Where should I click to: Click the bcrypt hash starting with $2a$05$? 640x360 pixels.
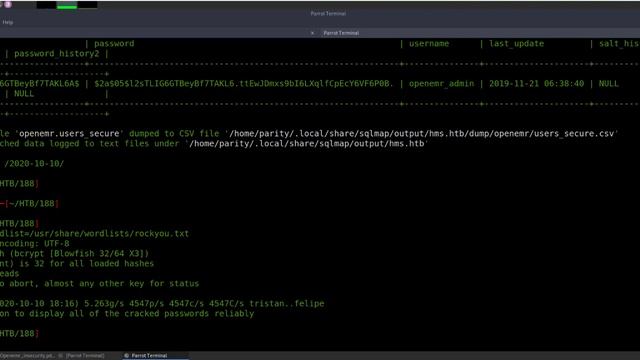pyautogui.click(x=244, y=84)
